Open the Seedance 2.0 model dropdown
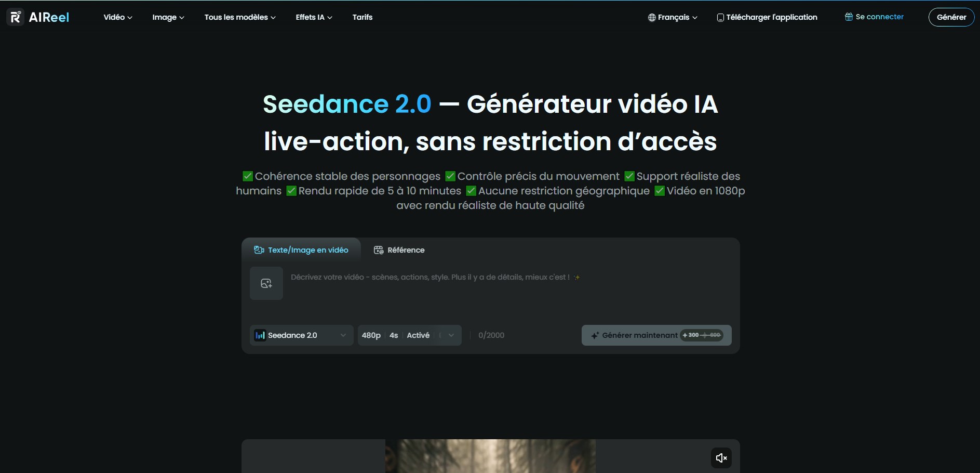 301,335
